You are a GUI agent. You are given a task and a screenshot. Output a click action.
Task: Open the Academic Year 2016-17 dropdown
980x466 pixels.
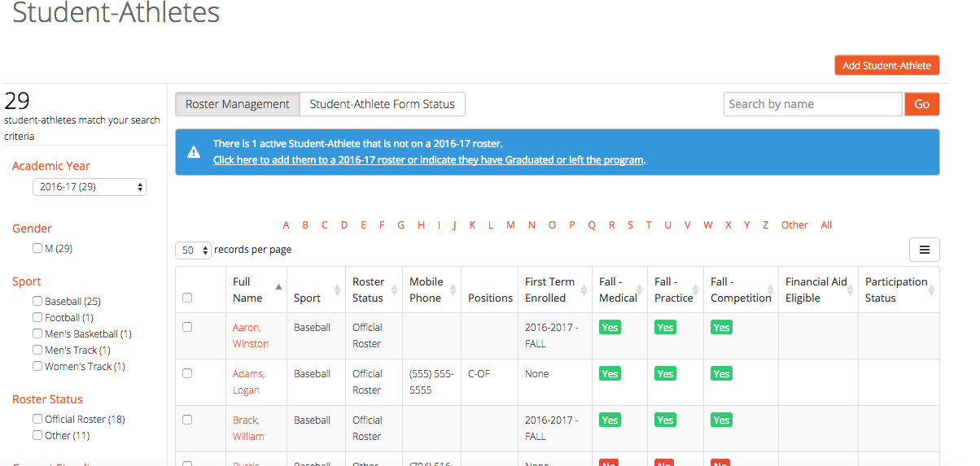(90, 187)
